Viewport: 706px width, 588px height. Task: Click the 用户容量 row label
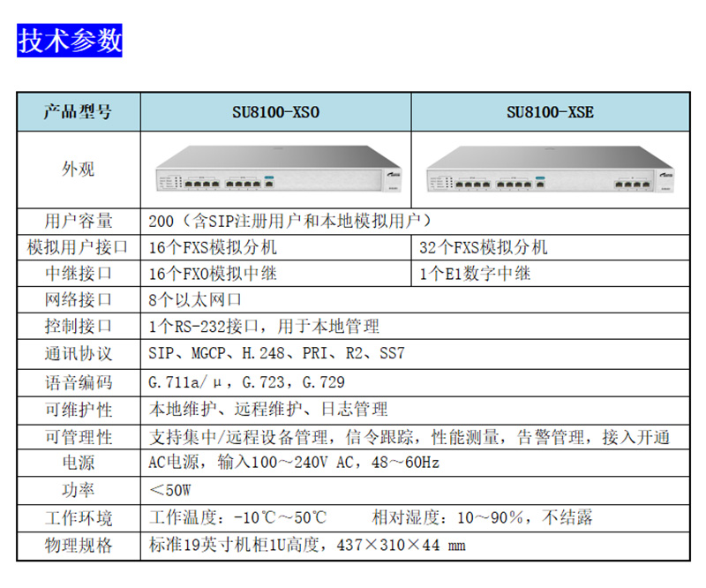[79, 222]
